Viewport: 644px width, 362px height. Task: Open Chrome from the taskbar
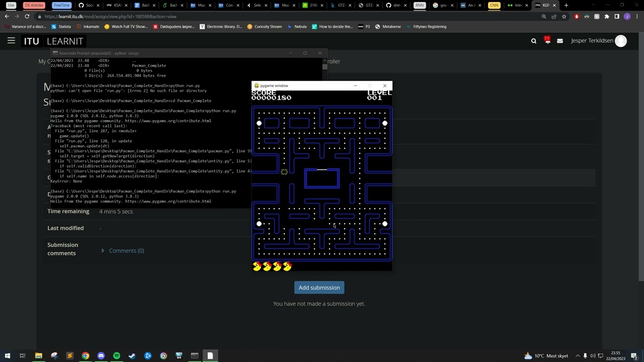86,356
